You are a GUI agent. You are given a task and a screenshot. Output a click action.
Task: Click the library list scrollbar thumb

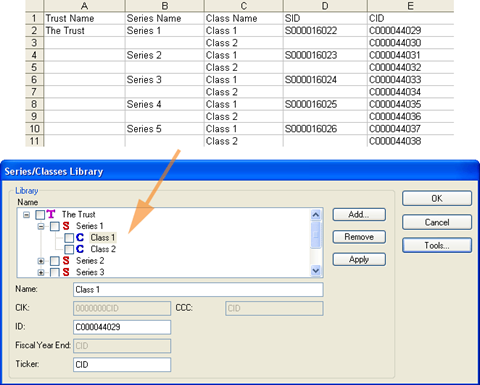click(x=316, y=235)
